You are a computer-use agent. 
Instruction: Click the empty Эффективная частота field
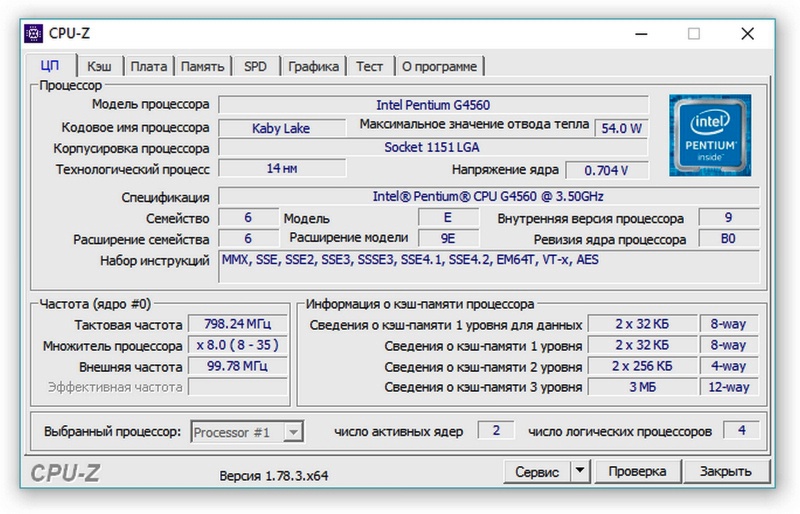(x=237, y=387)
